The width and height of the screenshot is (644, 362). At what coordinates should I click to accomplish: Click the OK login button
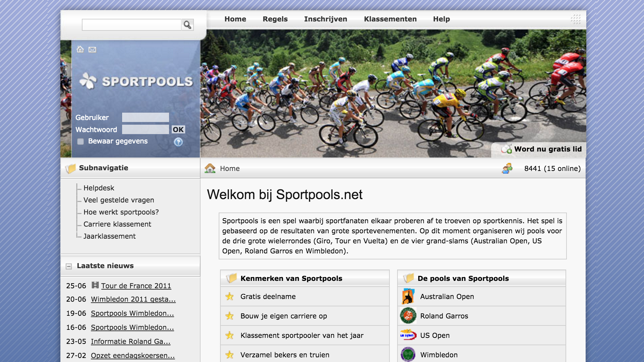point(178,130)
